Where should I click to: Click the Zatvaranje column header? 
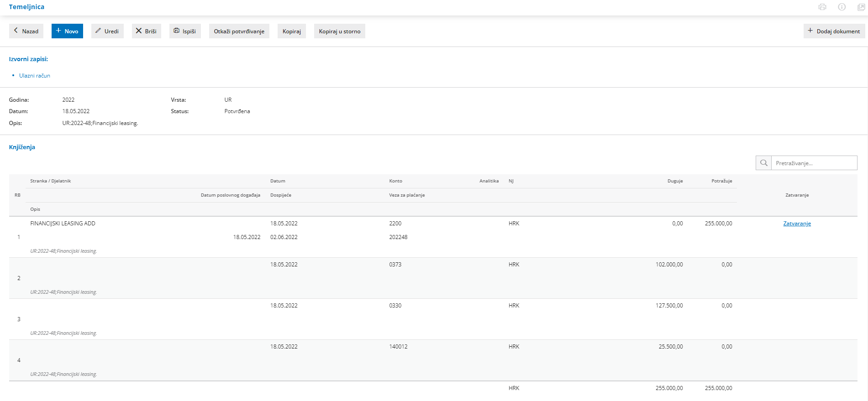(797, 195)
